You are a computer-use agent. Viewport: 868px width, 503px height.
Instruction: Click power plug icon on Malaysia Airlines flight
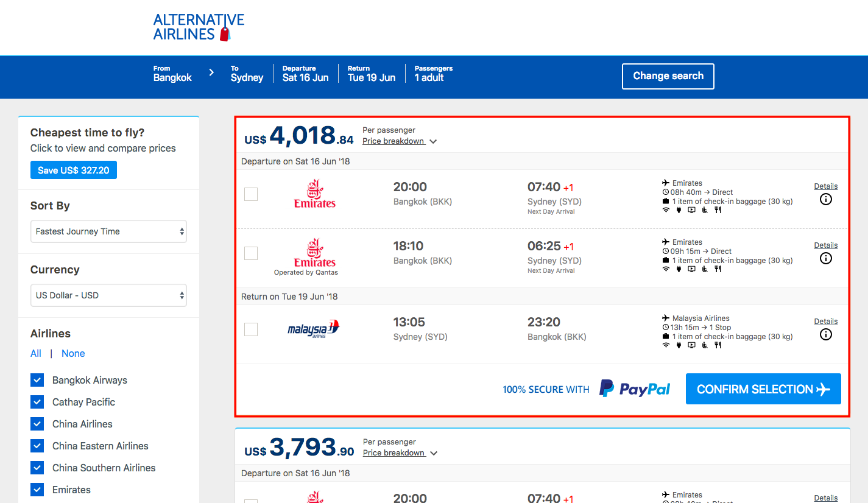[x=679, y=345]
